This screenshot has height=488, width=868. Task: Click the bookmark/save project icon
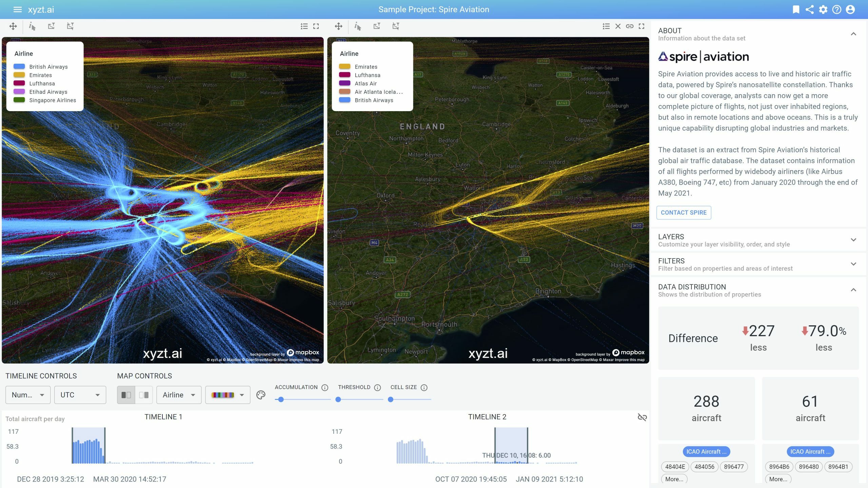796,9
